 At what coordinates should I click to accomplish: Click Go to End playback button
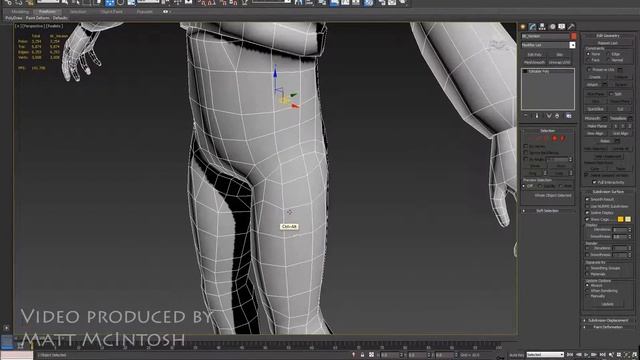pos(602,355)
